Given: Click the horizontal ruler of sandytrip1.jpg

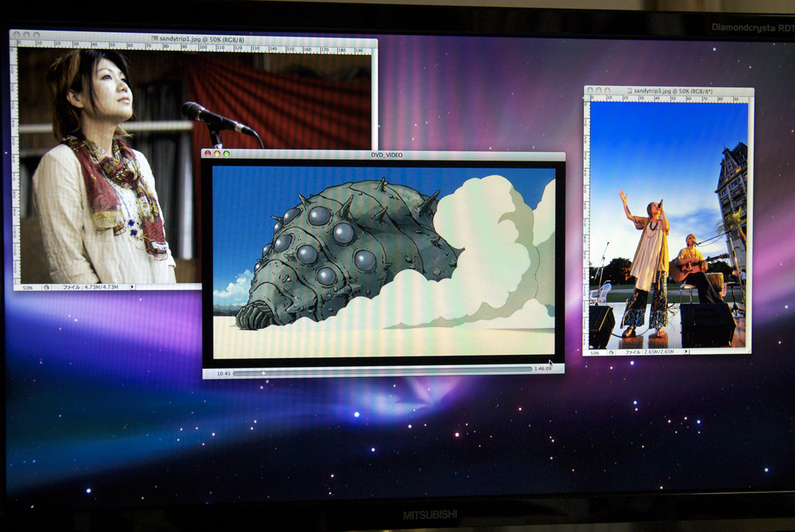Looking at the screenshot, I should pyautogui.click(x=194, y=48).
